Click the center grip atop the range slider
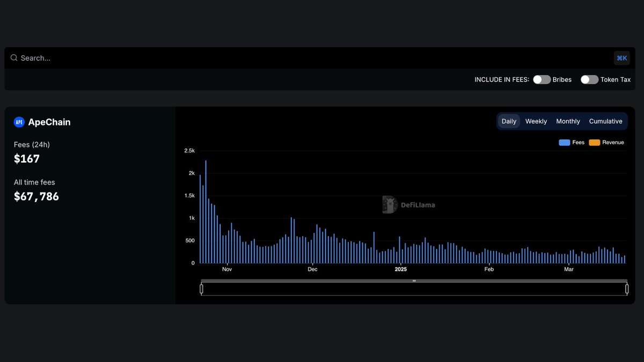644x362 pixels. point(414,280)
